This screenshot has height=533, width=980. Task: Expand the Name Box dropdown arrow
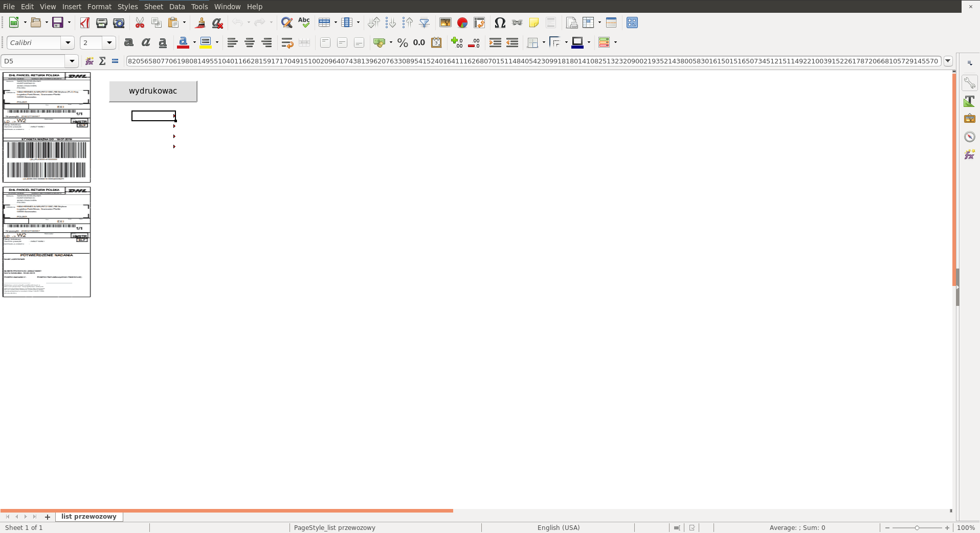(72, 61)
